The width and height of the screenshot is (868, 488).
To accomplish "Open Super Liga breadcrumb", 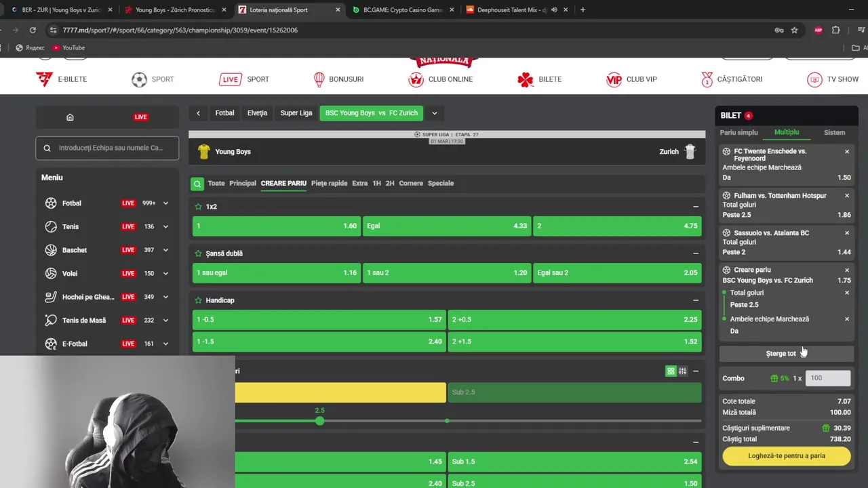I will point(296,113).
